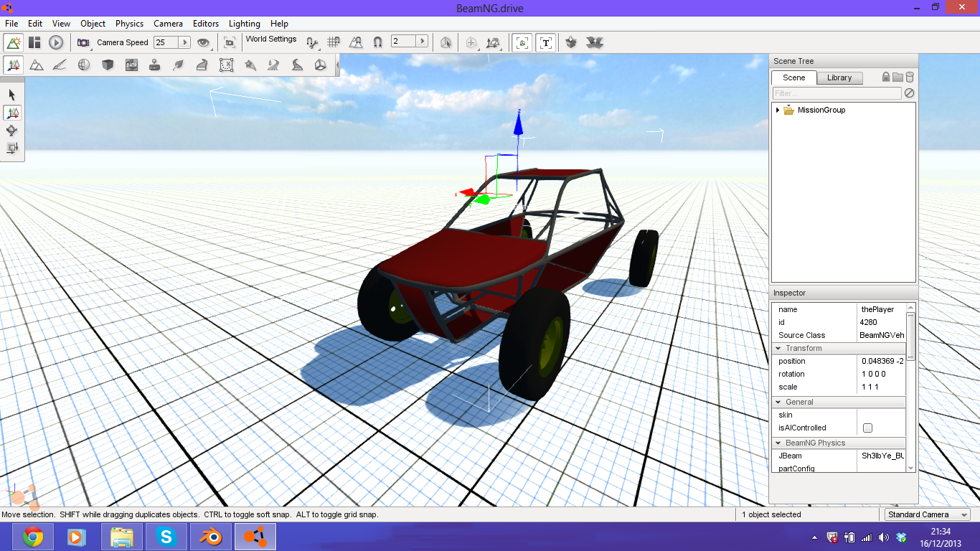
Task: Open the Mission Area Editor icon
Action: pos(226,65)
